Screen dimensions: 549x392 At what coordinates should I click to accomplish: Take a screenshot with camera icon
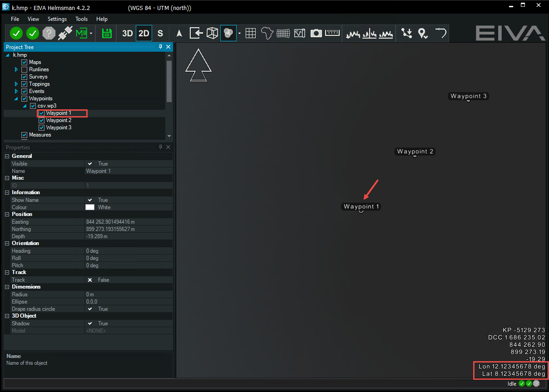tap(316, 33)
